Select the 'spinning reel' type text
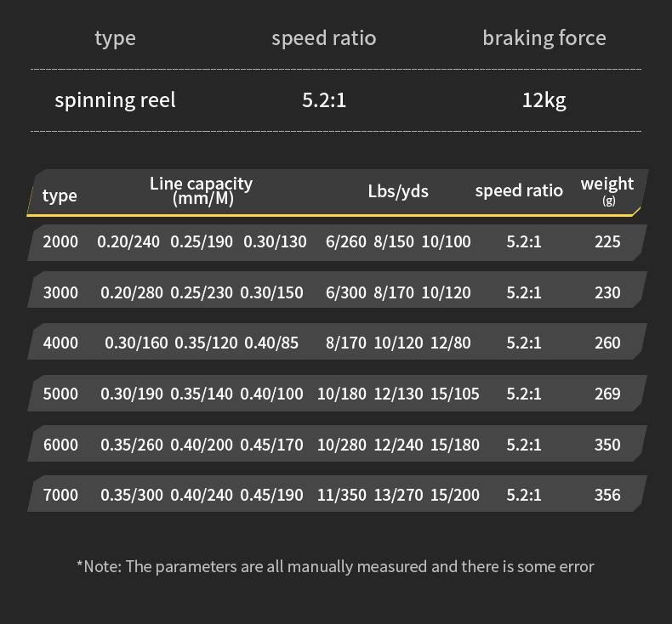The width and height of the screenshot is (672, 624). (115, 100)
